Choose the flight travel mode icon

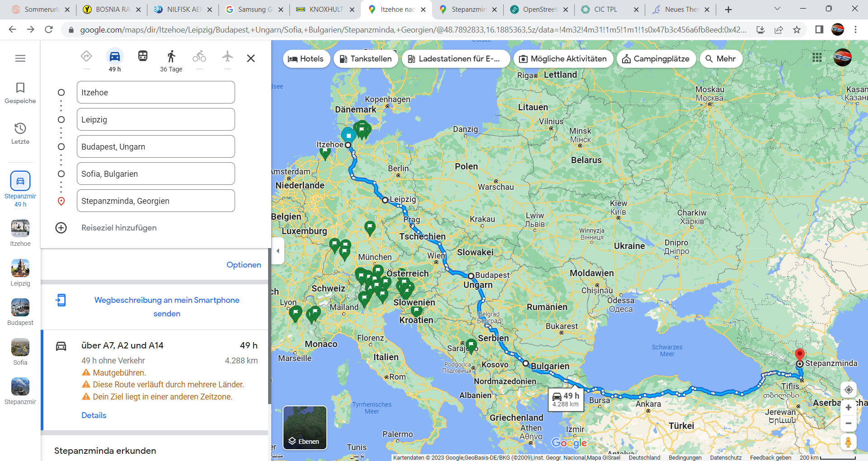click(227, 56)
